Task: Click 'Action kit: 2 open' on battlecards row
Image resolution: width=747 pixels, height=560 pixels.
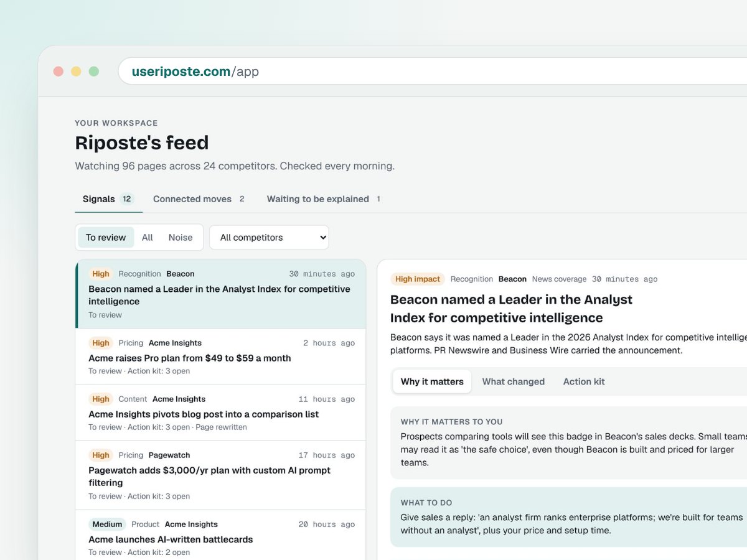Action: (159, 553)
